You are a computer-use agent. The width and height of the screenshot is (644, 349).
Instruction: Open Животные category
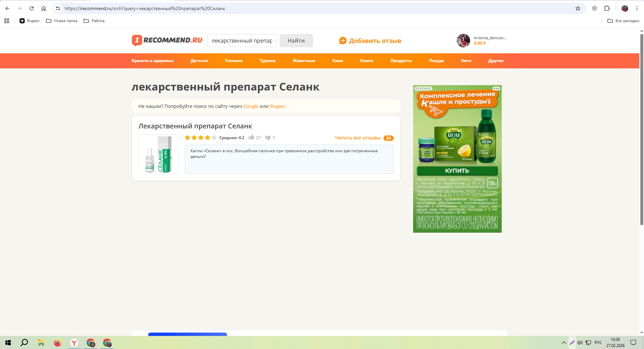304,61
